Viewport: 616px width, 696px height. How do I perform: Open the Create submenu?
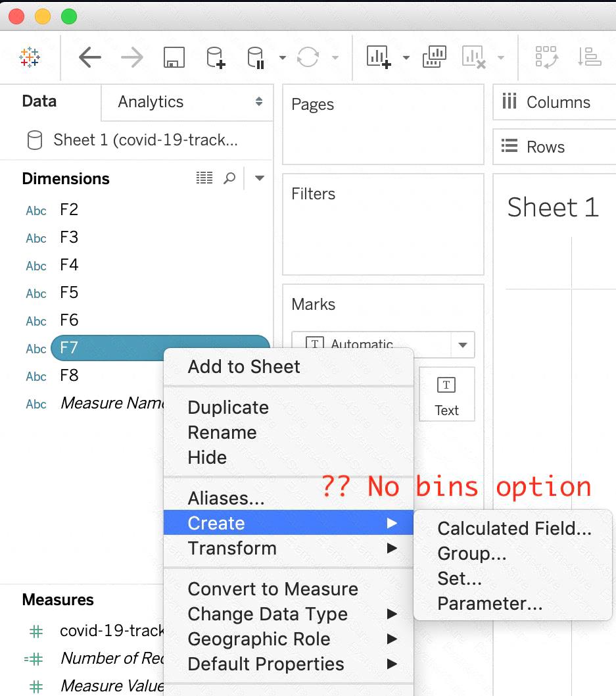288,522
